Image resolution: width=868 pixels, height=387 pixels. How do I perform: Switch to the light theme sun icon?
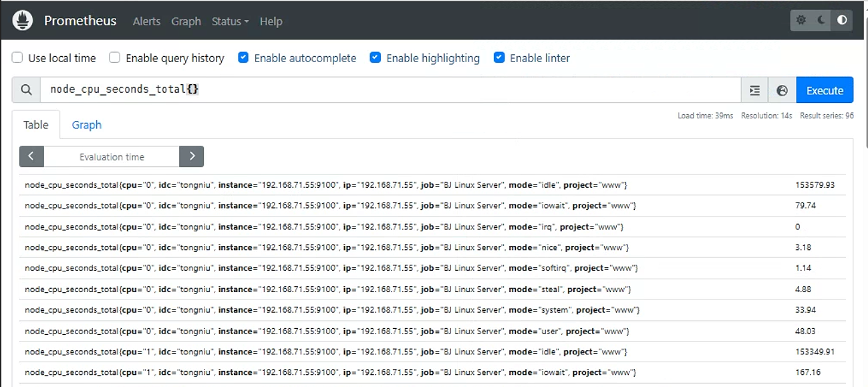tap(801, 20)
